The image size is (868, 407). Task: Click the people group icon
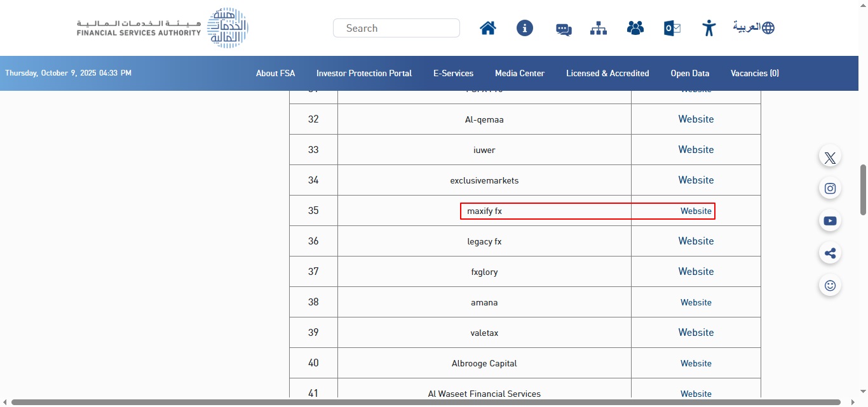coord(635,28)
